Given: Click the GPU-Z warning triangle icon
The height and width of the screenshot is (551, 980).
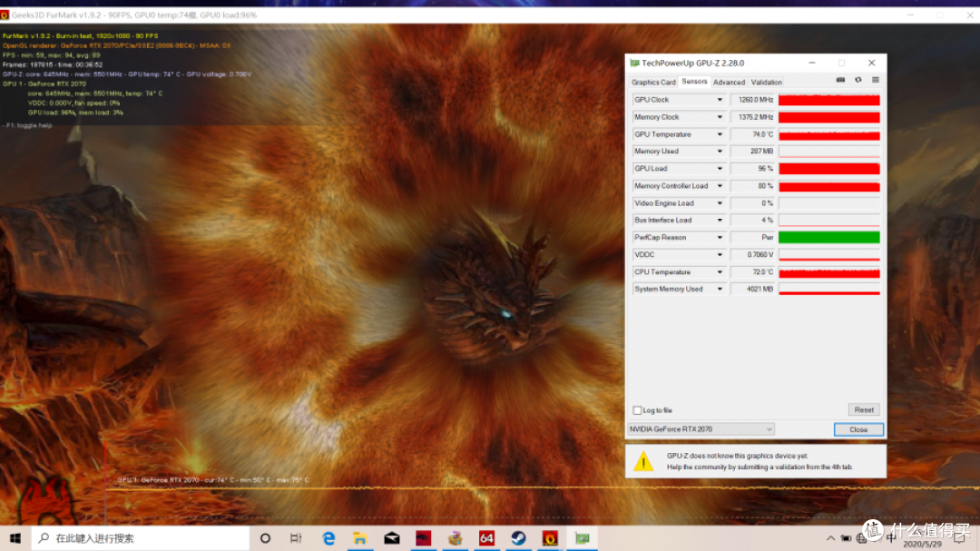Looking at the screenshot, I should (643, 461).
